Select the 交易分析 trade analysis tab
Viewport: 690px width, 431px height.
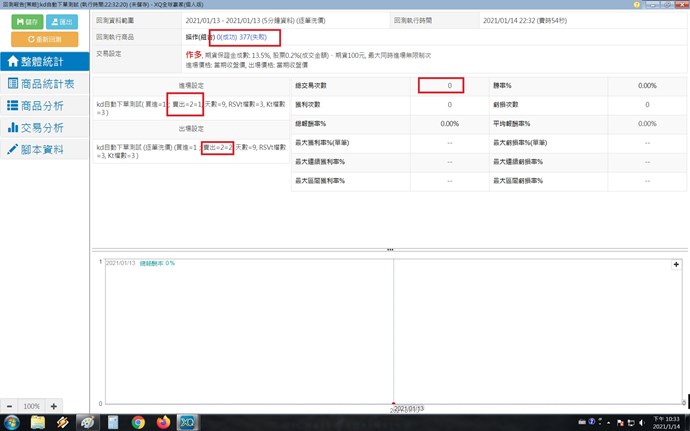pos(44,127)
